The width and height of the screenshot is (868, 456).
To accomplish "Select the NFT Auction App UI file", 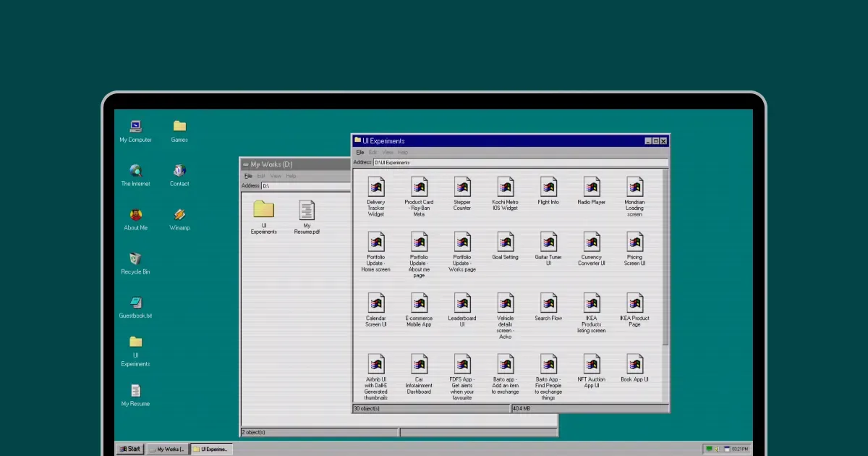I will pos(592,371).
